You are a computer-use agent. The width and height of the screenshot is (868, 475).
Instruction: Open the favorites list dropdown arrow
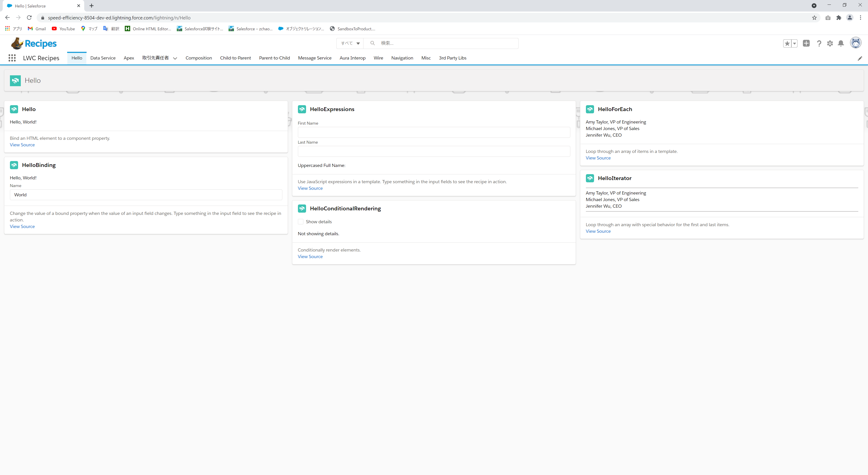pos(794,43)
